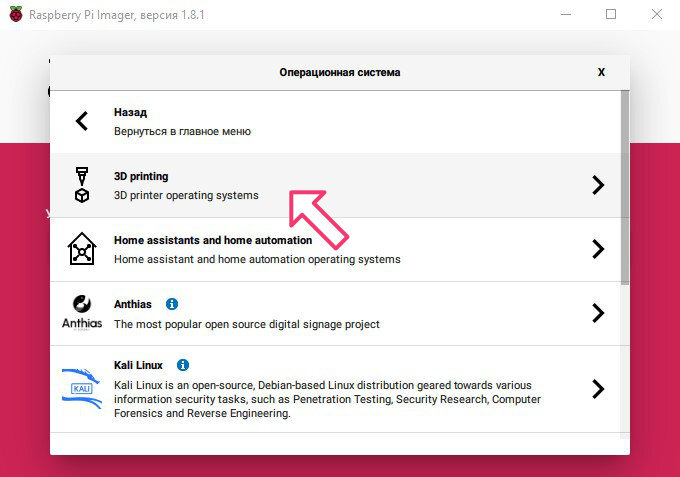Viewport: 680px width, 477px height.
Task: Click the Anthias digital signage description
Action: point(246,324)
